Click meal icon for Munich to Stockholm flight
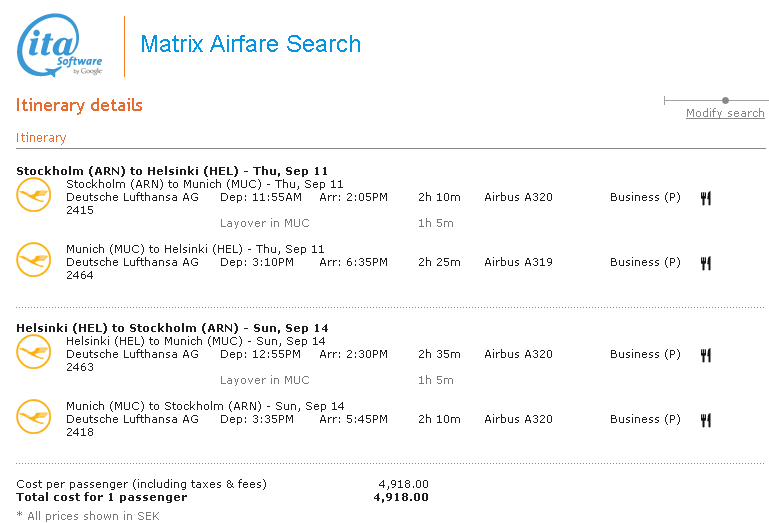The width and height of the screenshot is (769, 523). click(706, 420)
